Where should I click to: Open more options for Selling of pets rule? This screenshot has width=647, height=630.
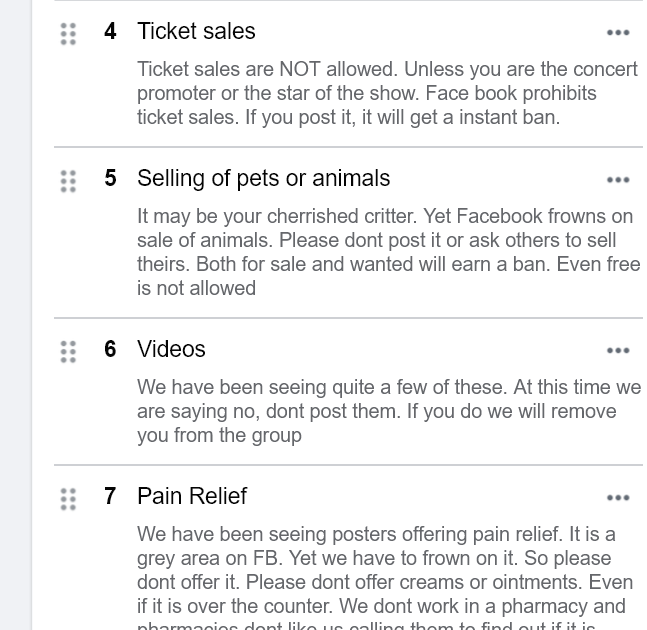618,180
